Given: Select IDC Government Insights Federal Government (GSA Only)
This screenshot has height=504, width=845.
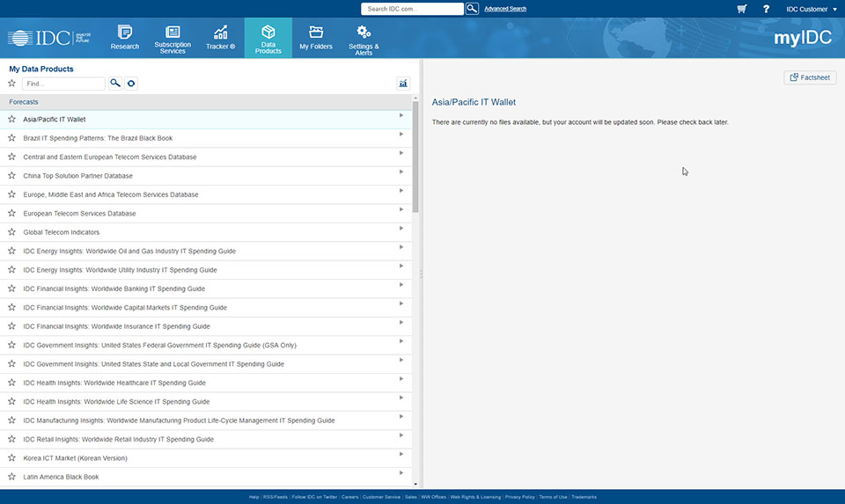Looking at the screenshot, I should [206, 345].
